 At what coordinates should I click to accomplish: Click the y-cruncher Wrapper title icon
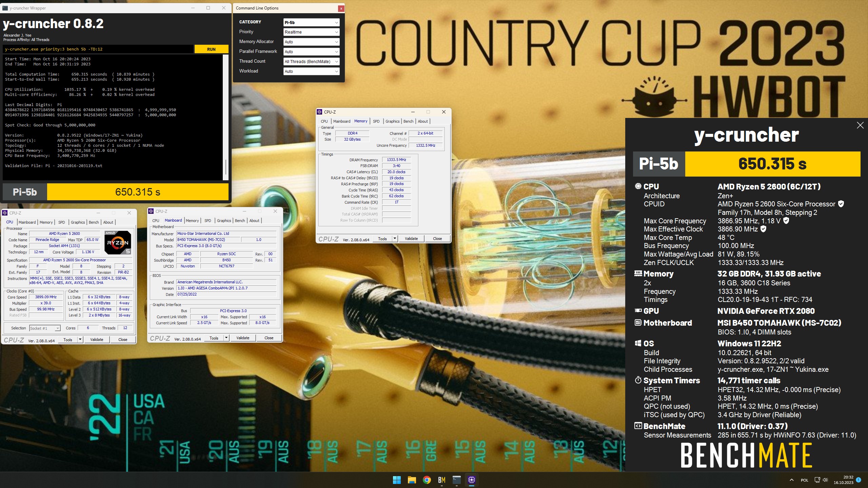click(5, 8)
